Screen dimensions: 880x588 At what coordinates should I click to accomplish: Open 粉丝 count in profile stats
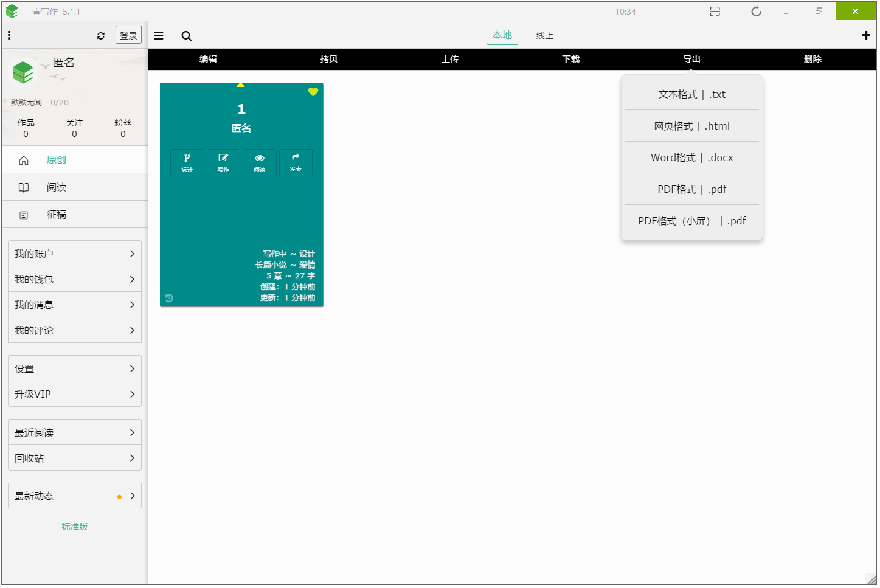click(x=123, y=128)
